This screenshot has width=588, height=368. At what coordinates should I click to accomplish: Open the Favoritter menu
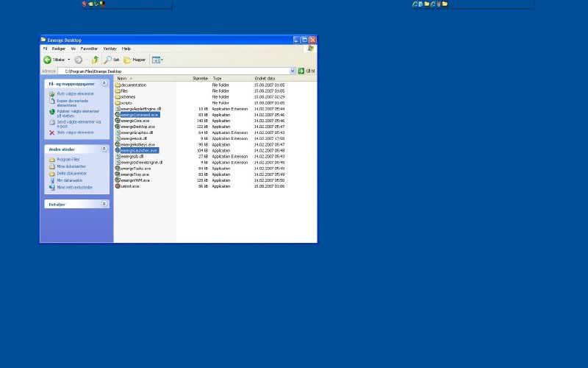coord(89,49)
